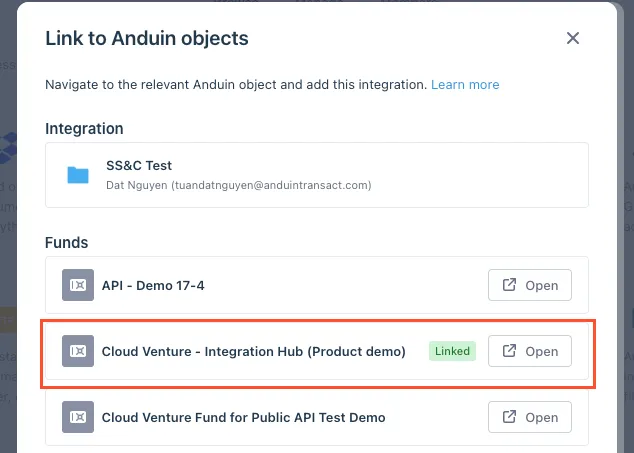
Task: Click the Cloud Venture - Integration Hub fund icon
Action: [77, 351]
